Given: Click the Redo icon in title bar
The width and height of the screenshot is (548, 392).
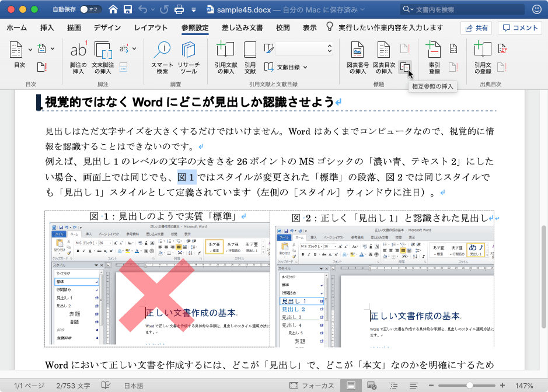Looking at the screenshot, I should [x=164, y=9].
